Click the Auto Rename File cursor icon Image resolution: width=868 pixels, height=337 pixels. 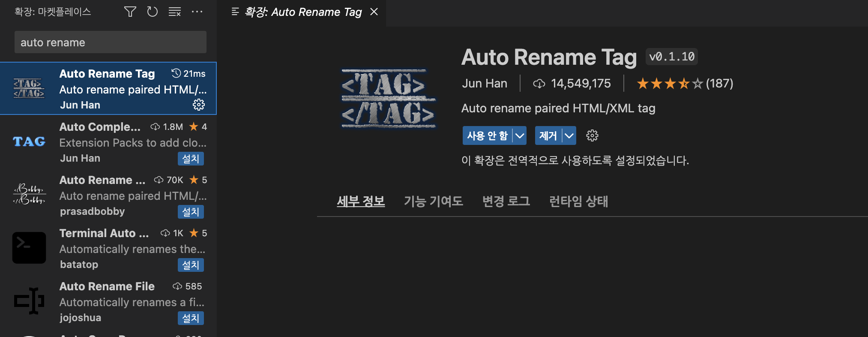click(29, 301)
